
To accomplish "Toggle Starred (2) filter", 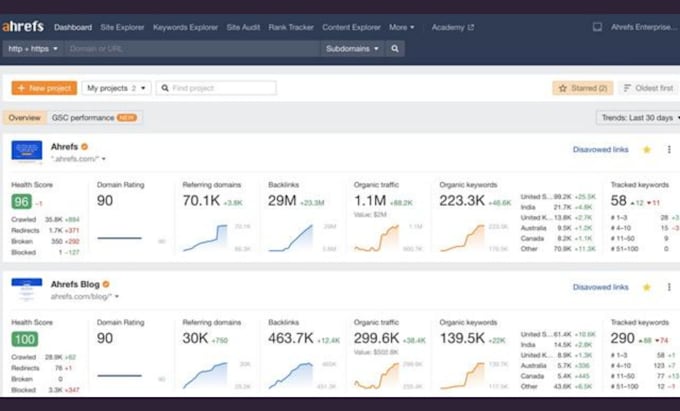I will 582,88.
